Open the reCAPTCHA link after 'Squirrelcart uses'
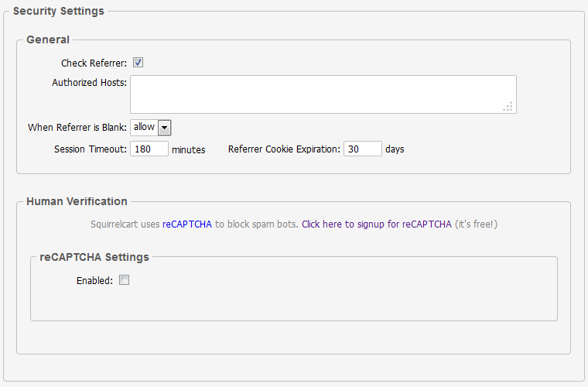 click(186, 224)
